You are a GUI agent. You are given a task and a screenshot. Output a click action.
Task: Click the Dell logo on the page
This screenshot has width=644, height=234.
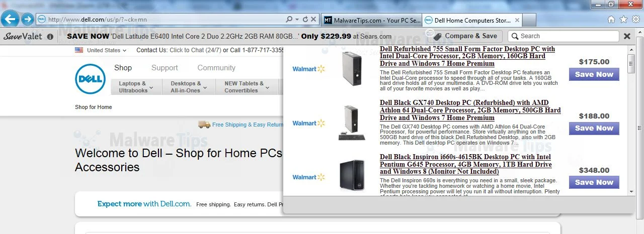(x=90, y=79)
